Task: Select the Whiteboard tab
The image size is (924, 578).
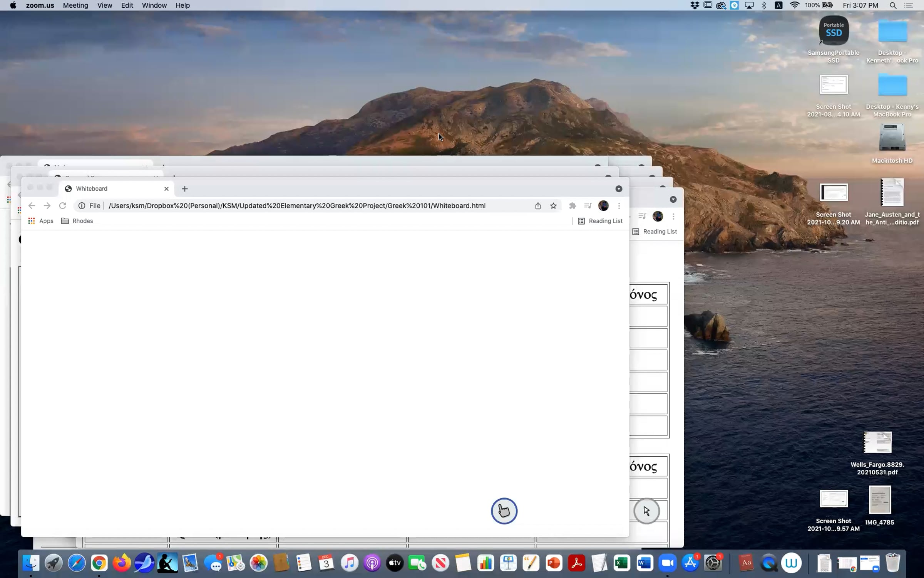Action: (x=117, y=189)
